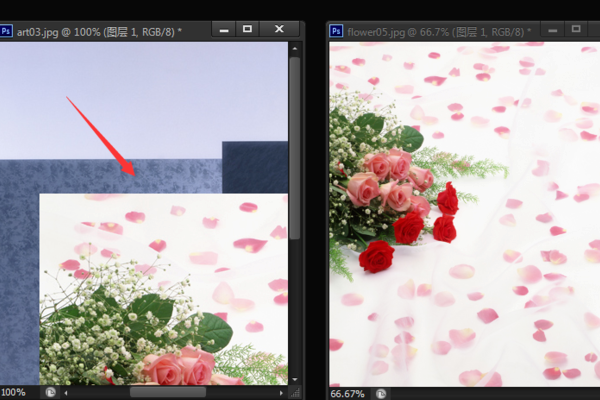Click the status bar icon beside 100% zoom
This screenshot has width=600, height=400.
click(x=51, y=392)
